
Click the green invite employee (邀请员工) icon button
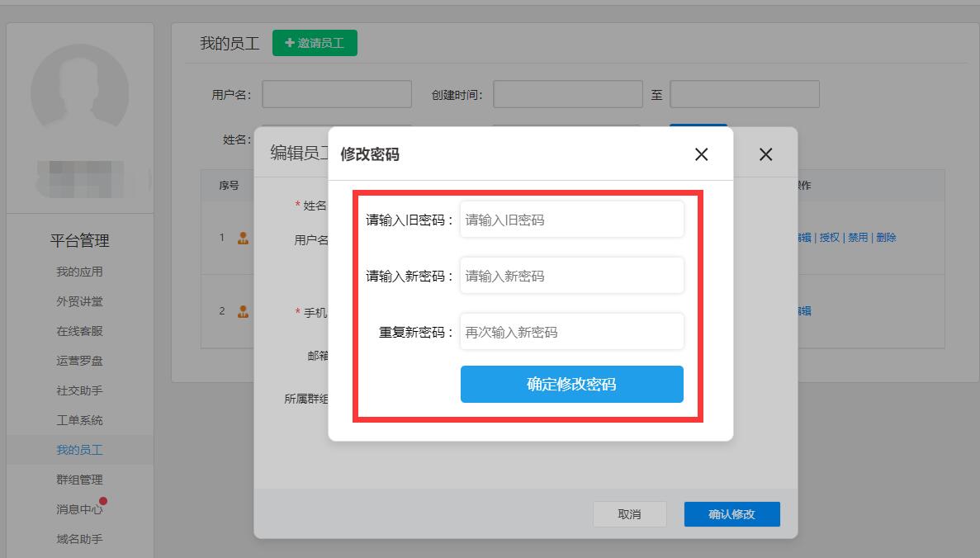315,42
